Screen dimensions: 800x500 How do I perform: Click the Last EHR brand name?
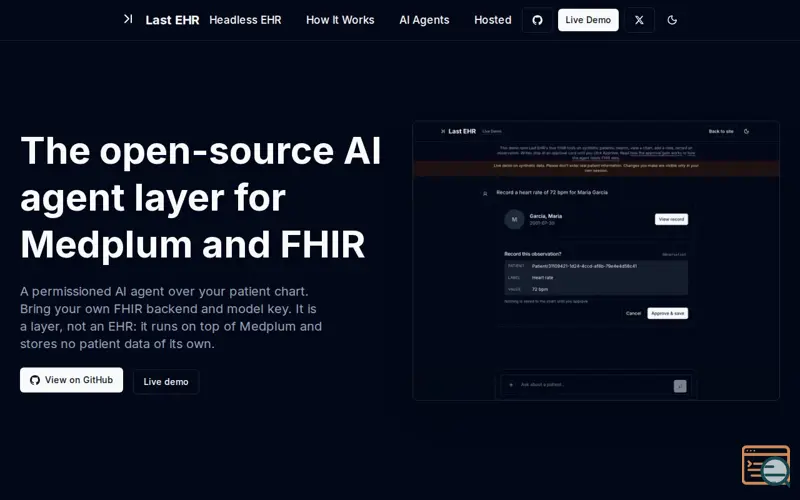tap(172, 20)
